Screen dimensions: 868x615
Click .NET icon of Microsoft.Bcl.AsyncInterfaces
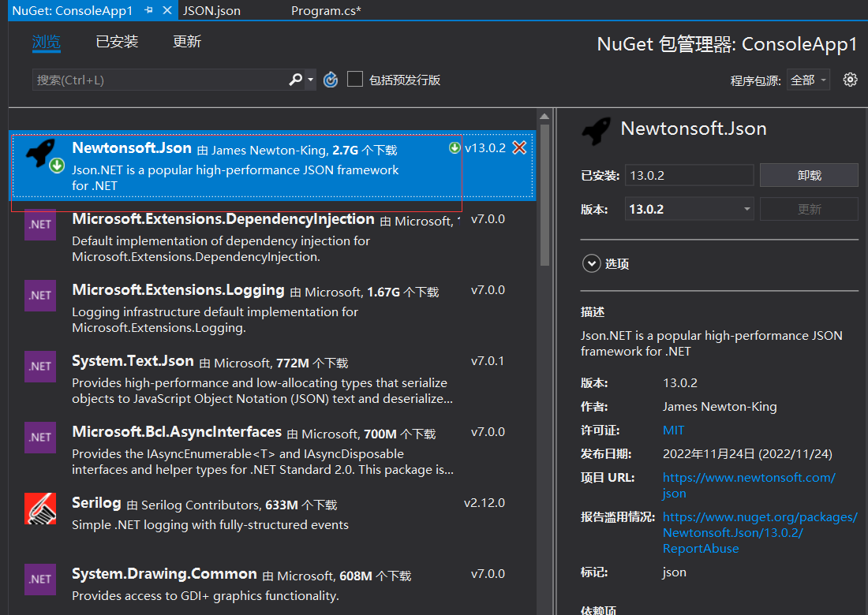click(x=40, y=437)
